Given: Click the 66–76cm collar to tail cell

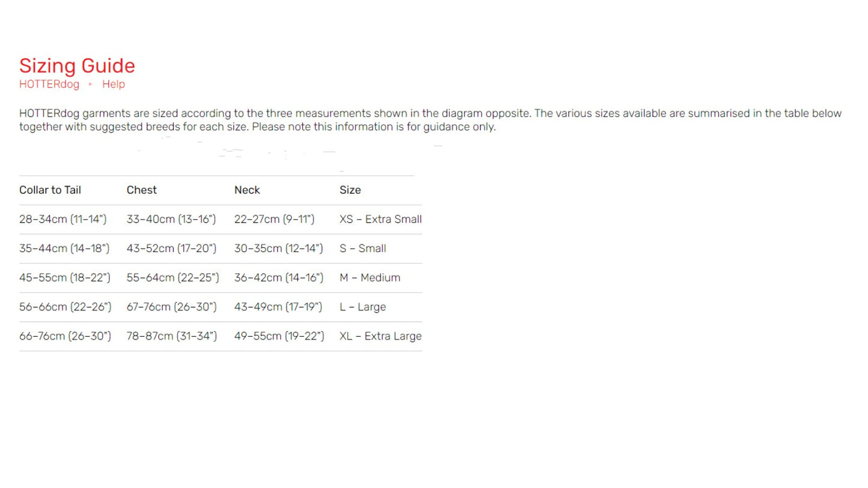Looking at the screenshot, I should click(x=65, y=336).
